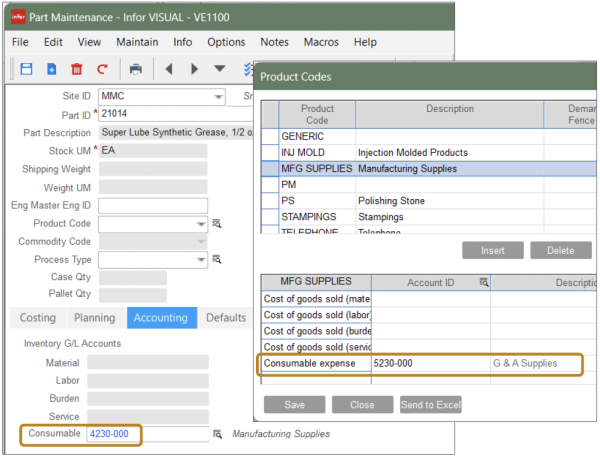Open the down-arrow navigation dropdown in toolbar
Image resolution: width=600 pixels, height=457 pixels.
220,69
